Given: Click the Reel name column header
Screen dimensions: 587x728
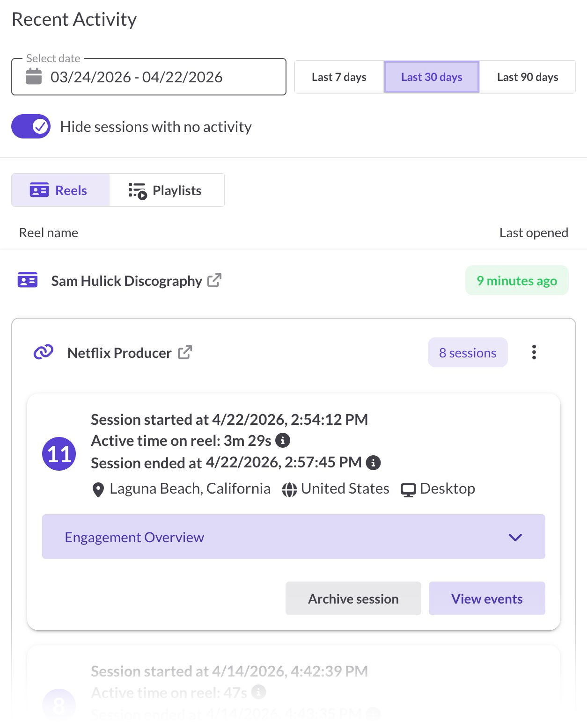Looking at the screenshot, I should (x=49, y=233).
